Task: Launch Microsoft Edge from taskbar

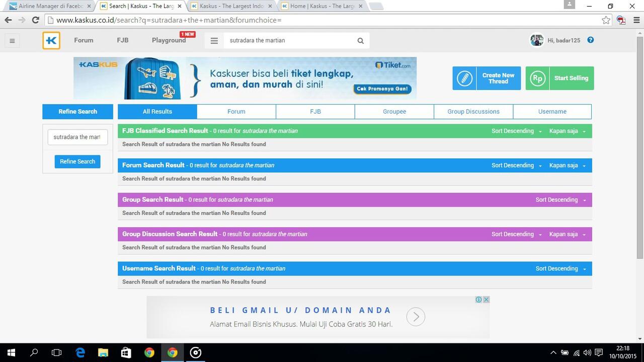Action: pos(80,352)
